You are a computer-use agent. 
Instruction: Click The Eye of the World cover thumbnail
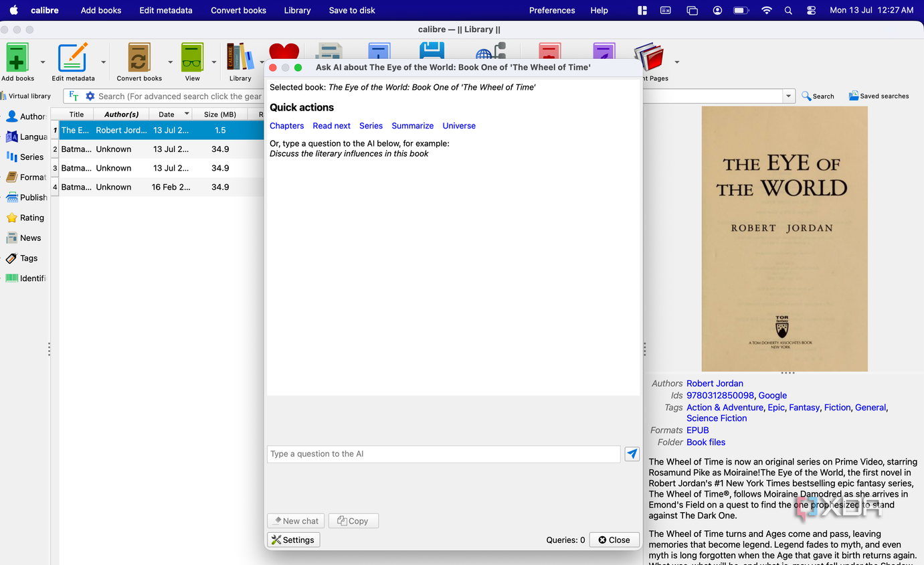784,238
